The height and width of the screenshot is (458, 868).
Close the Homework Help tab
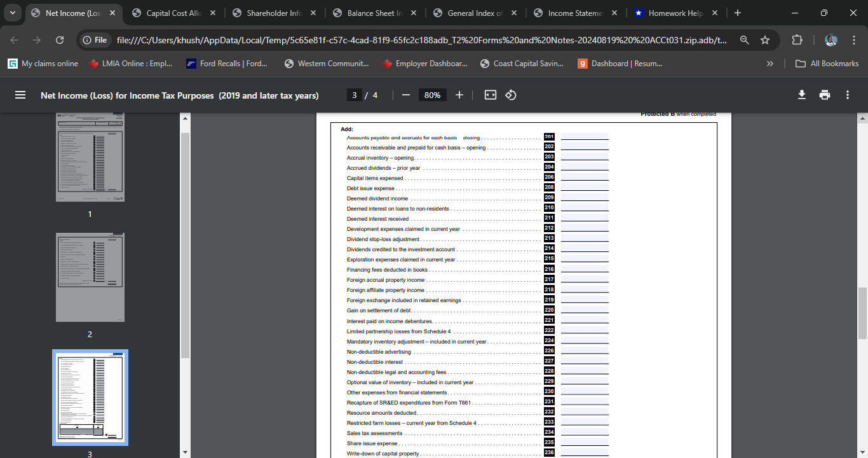715,13
